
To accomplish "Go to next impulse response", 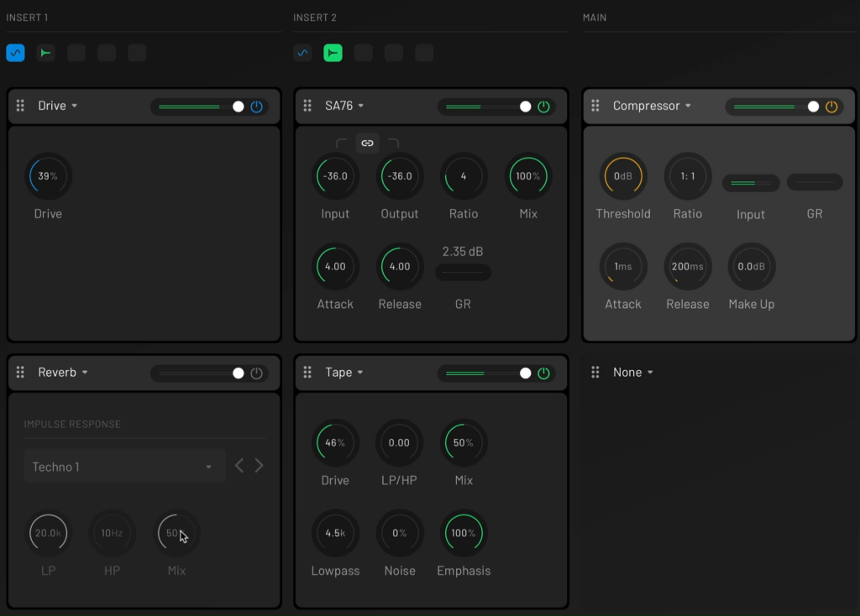I will point(260,466).
